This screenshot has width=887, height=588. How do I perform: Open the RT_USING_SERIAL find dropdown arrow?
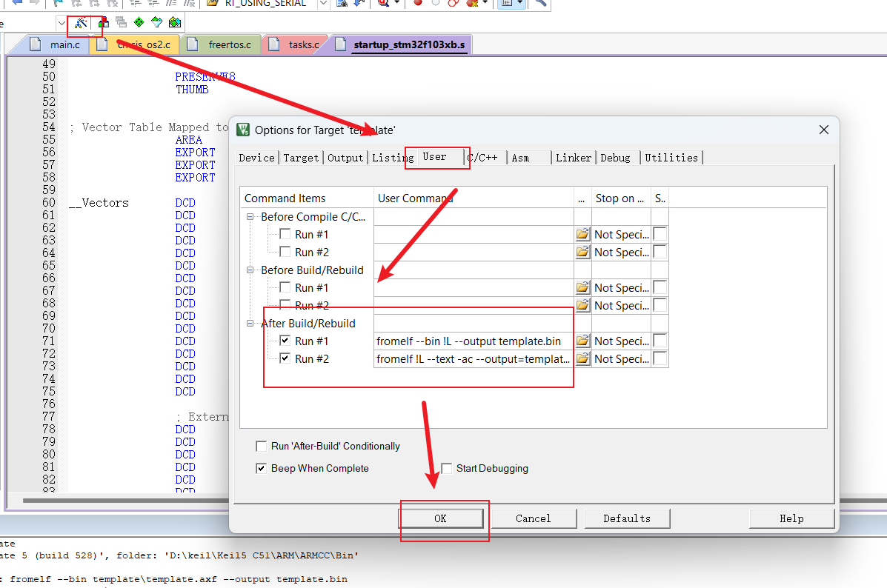(323, 4)
